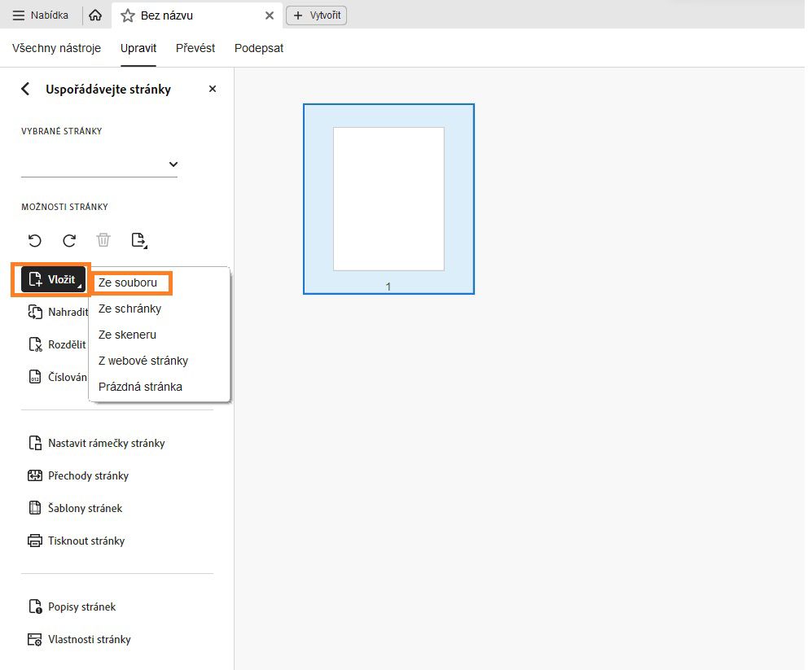Open Popisy stránek

[72, 607]
